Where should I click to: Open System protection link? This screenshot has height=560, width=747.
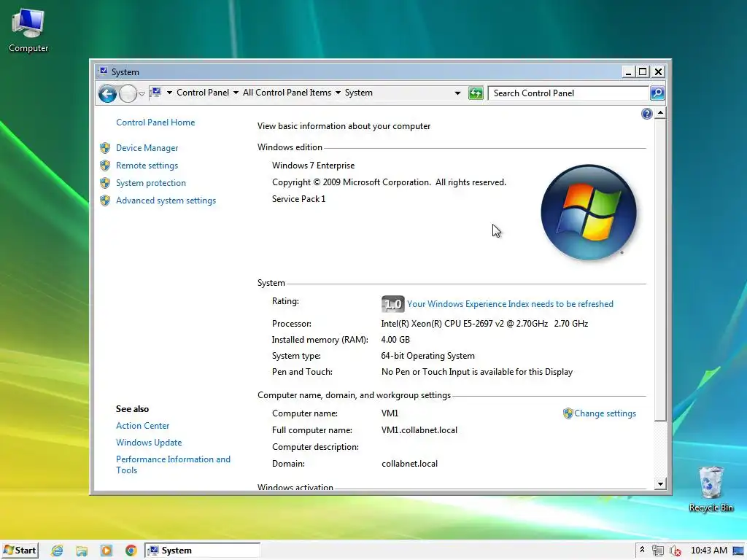(x=150, y=183)
